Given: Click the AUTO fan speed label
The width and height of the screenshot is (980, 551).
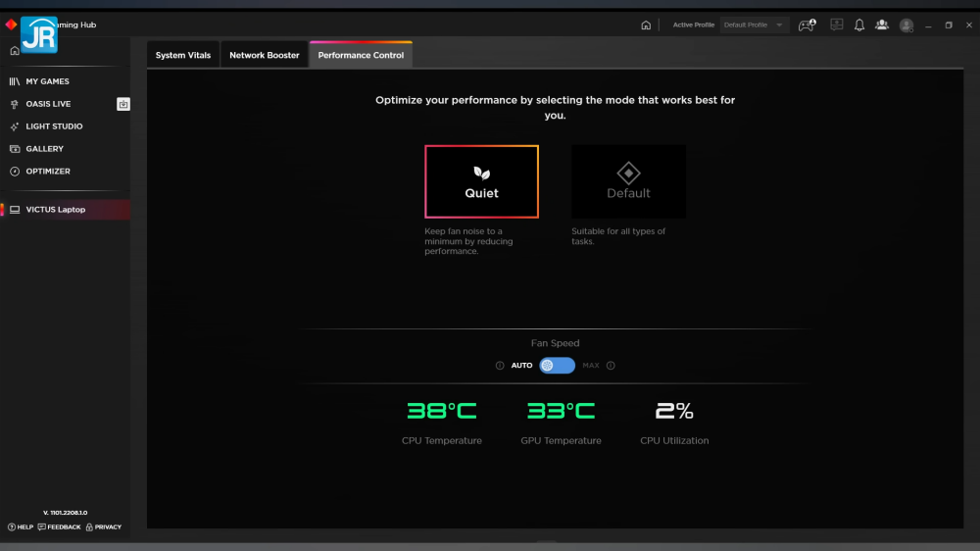Looking at the screenshot, I should pos(522,366).
